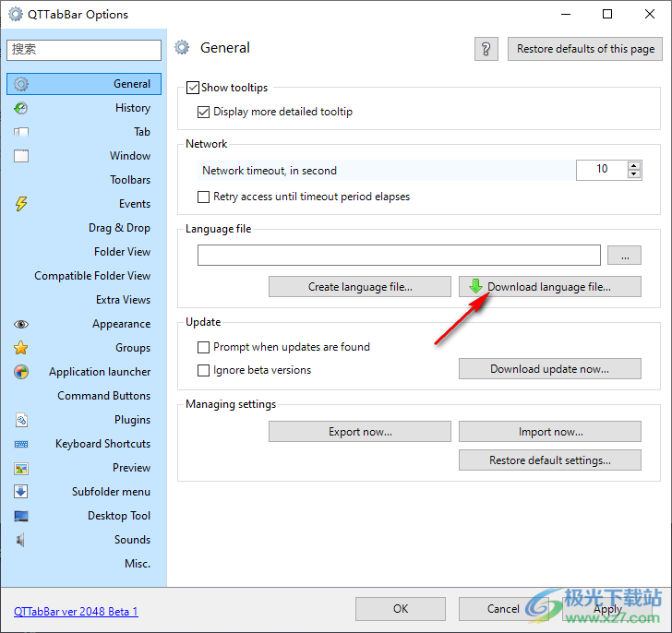Click Import now button
This screenshot has width=672, height=633.
tap(550, 431)
